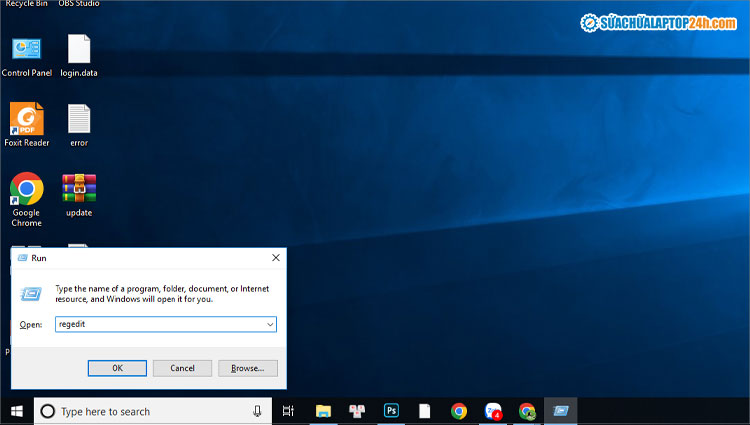The image size is (750, 425).
Task: Select the Foxit Reader desktop shortcut
Action: pyautogui.click(x=26, y=120)
